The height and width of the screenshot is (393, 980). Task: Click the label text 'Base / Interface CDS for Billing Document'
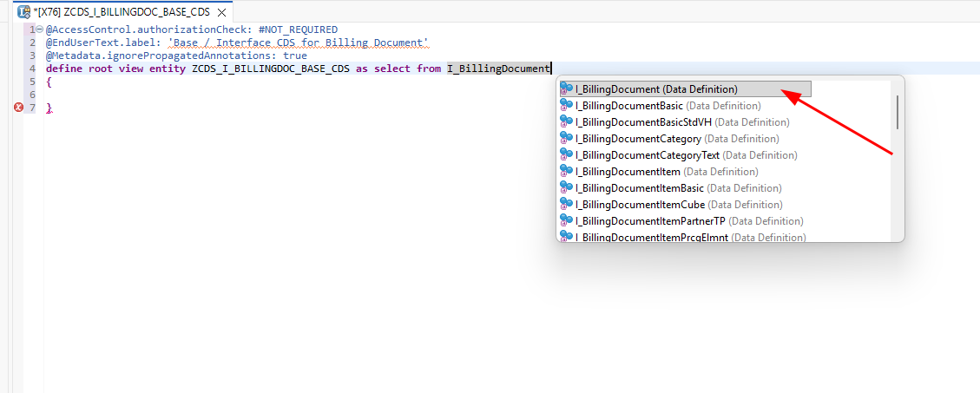298,43
